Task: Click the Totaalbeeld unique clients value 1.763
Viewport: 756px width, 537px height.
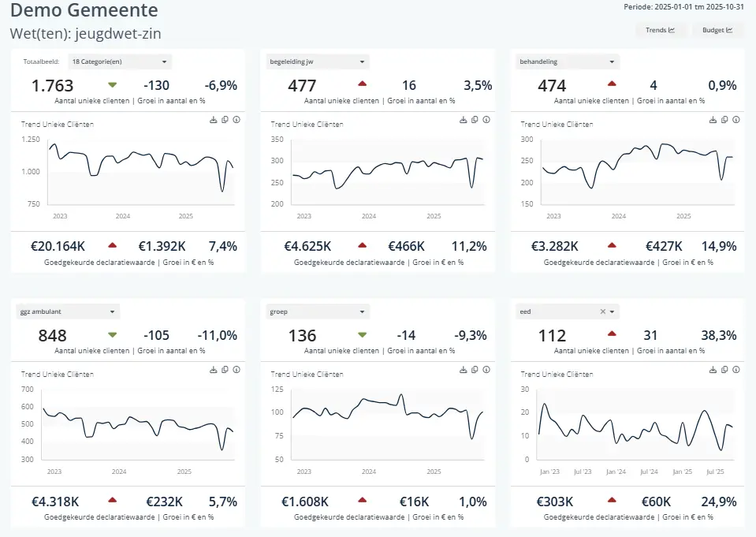Action: (x=52, y=86)
